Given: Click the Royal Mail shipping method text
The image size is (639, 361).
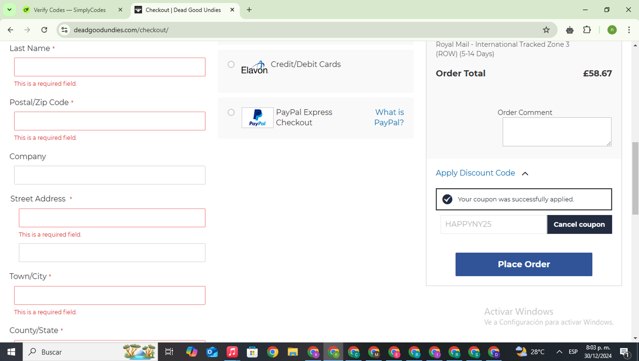Looking at the screenshot, I should point(502,49).
